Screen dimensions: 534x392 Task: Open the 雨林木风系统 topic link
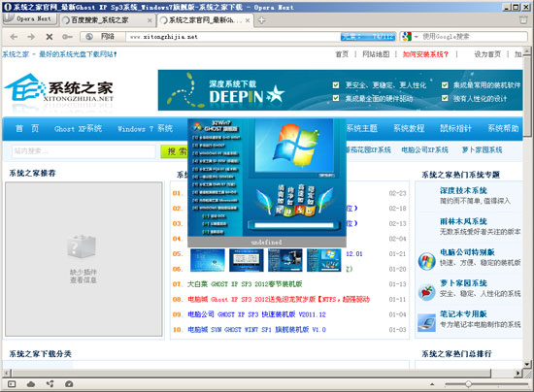click(463, 221)
